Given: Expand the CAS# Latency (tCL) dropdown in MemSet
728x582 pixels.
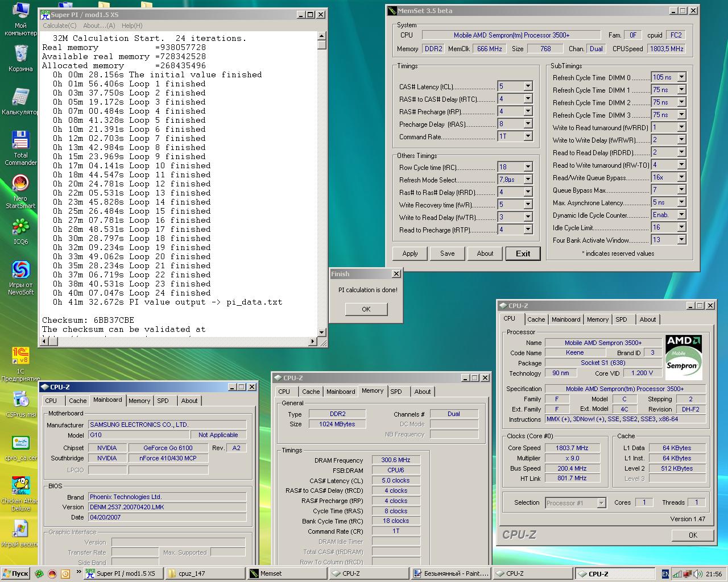Looking at the screenshot, I should 528,86.
